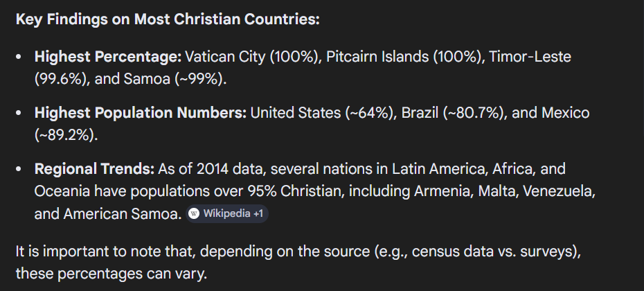Click the "(~89.2%)" percentage text
This screenshot has width=644, height=291.
[x=65, y=135]
